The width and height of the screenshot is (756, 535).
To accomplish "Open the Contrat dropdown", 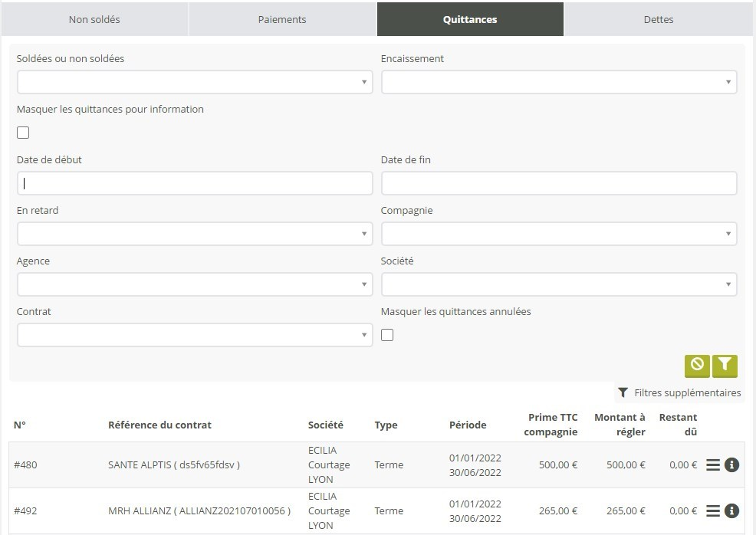I will point(195,335).
